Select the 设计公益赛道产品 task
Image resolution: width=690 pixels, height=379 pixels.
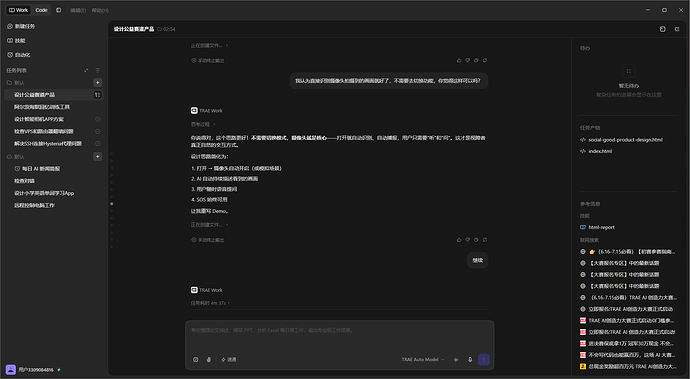[x=54, y=95]
